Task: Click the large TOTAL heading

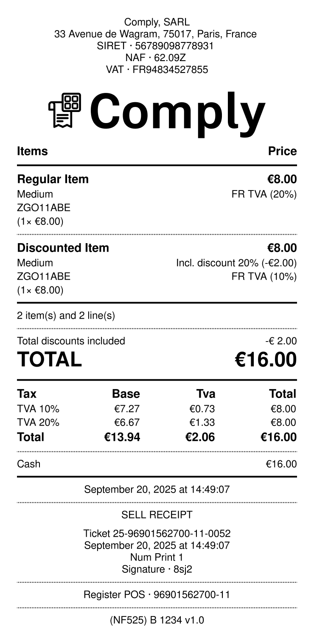Action: click(49, 360)
